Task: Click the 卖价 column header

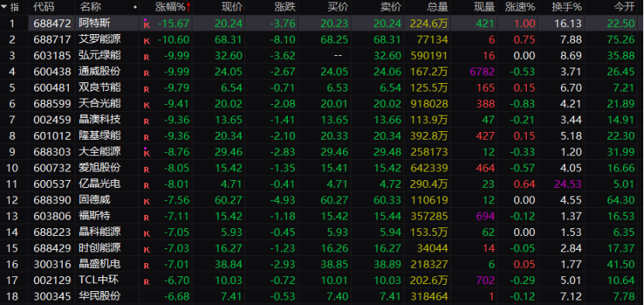Action: click(x=391, y=7)
